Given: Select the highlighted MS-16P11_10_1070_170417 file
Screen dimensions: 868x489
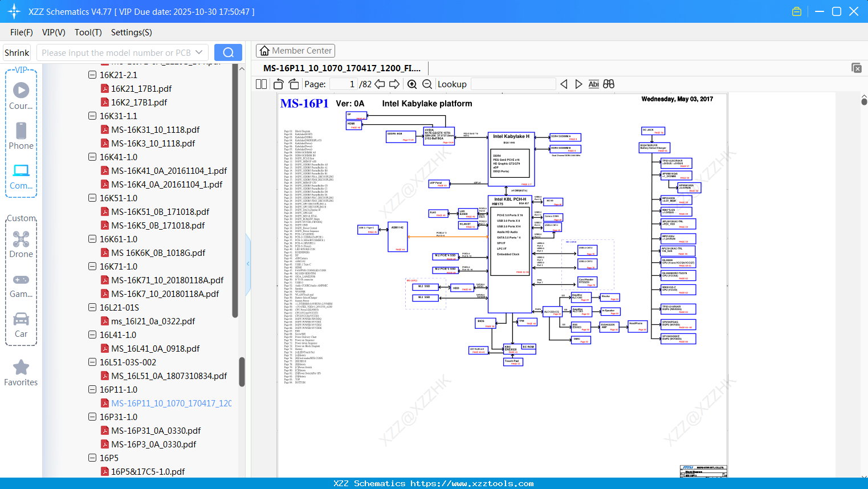Looking at the screenshot, I should (x=172, y=403).
